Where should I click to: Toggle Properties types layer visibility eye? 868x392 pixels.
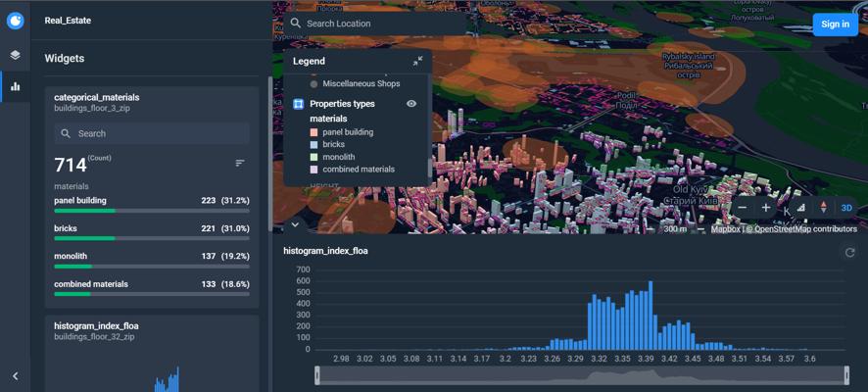point(411,104)
